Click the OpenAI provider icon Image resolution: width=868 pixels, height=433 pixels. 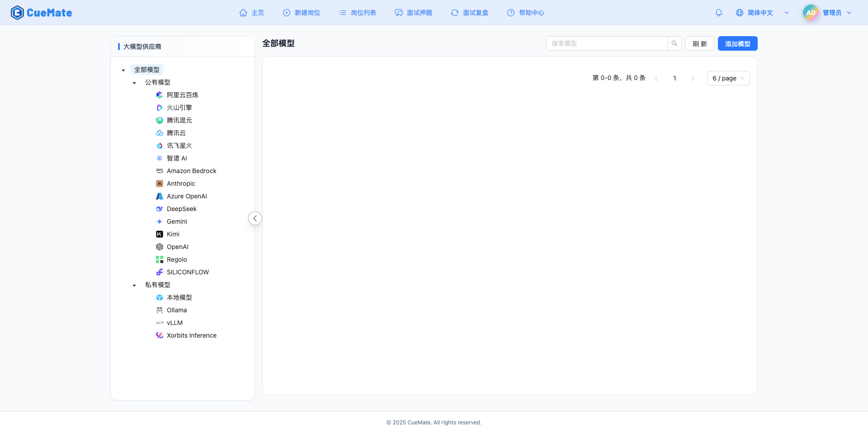pos(159,247)
